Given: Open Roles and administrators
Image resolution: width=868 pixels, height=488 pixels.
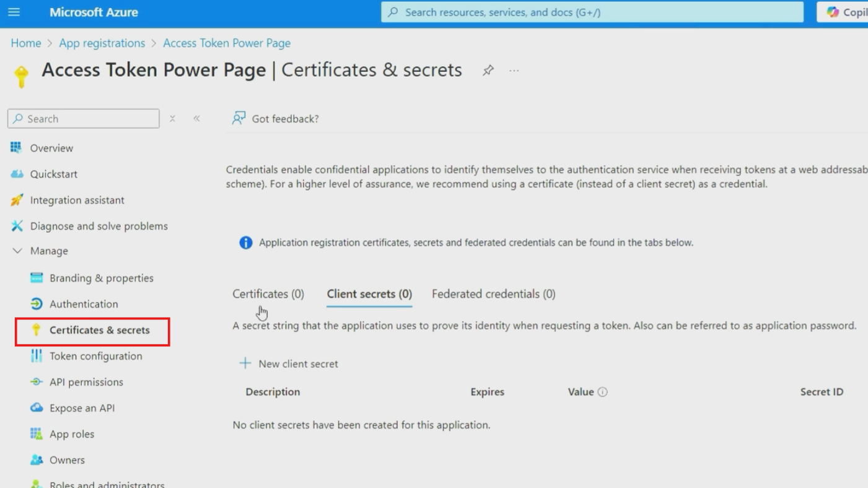Looking at the screenshot, I should click(x=107, y=484).
